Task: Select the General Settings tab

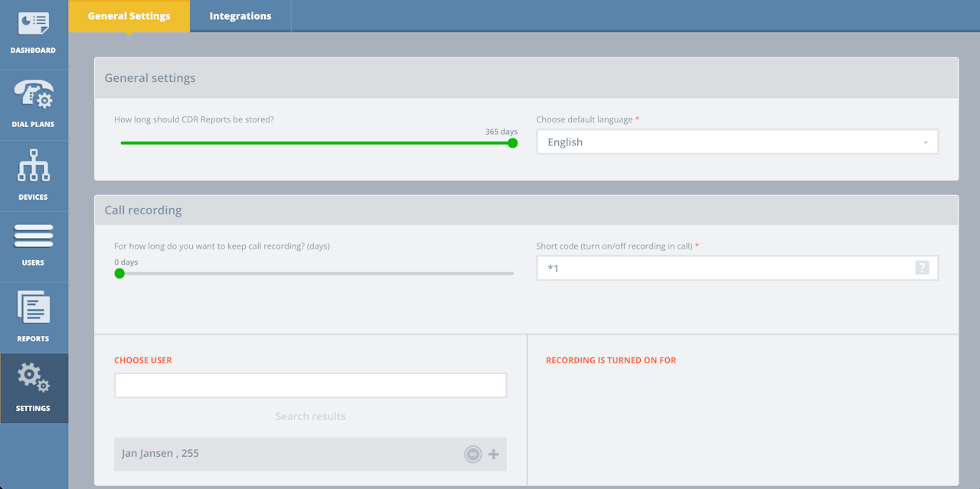Action: pyautogui.click(x=129, y=16)
